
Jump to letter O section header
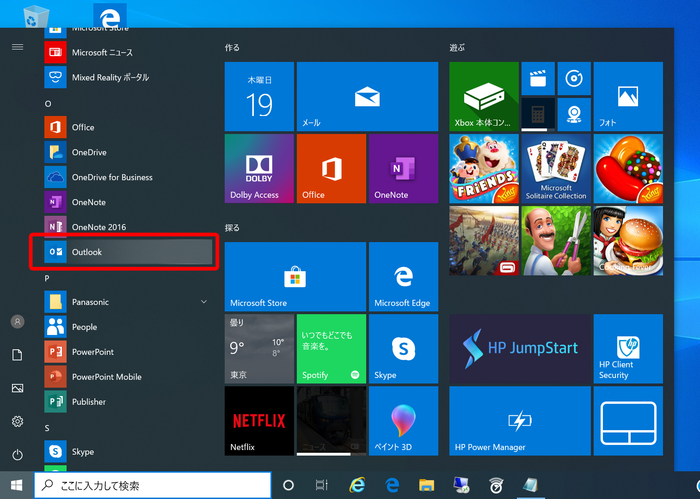point(48,104)
